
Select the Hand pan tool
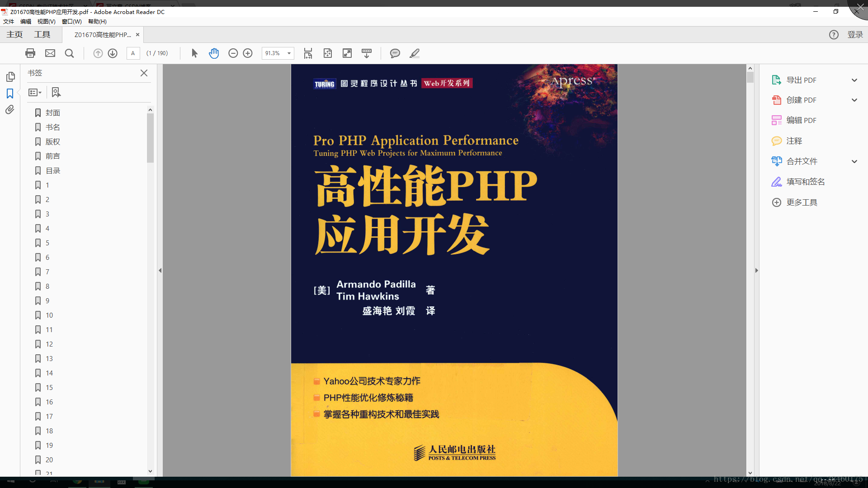click(214, 53)
